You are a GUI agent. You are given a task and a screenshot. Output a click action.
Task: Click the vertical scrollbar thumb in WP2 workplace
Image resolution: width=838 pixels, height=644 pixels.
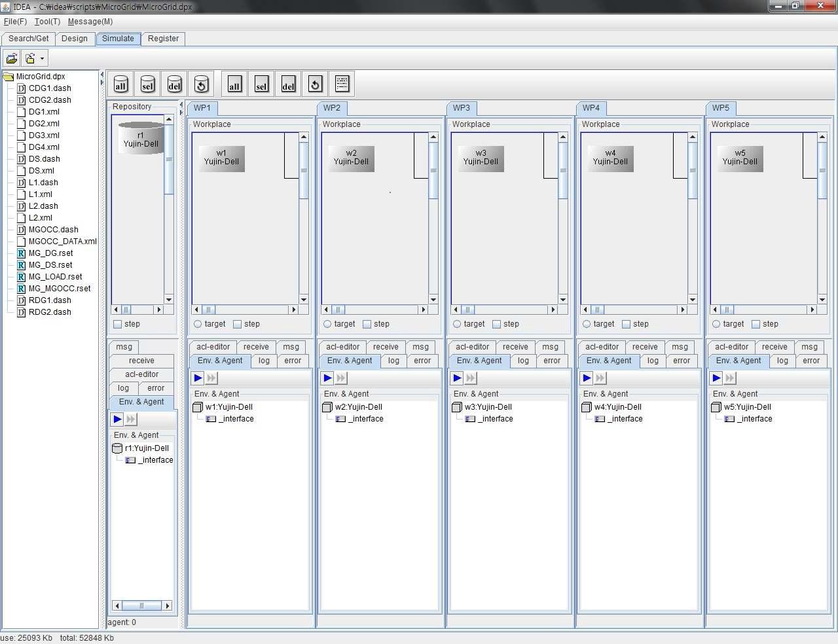coord(433,170)
